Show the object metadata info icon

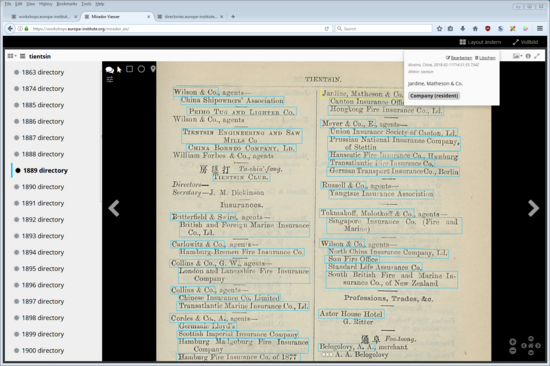(x=528, y=56)
